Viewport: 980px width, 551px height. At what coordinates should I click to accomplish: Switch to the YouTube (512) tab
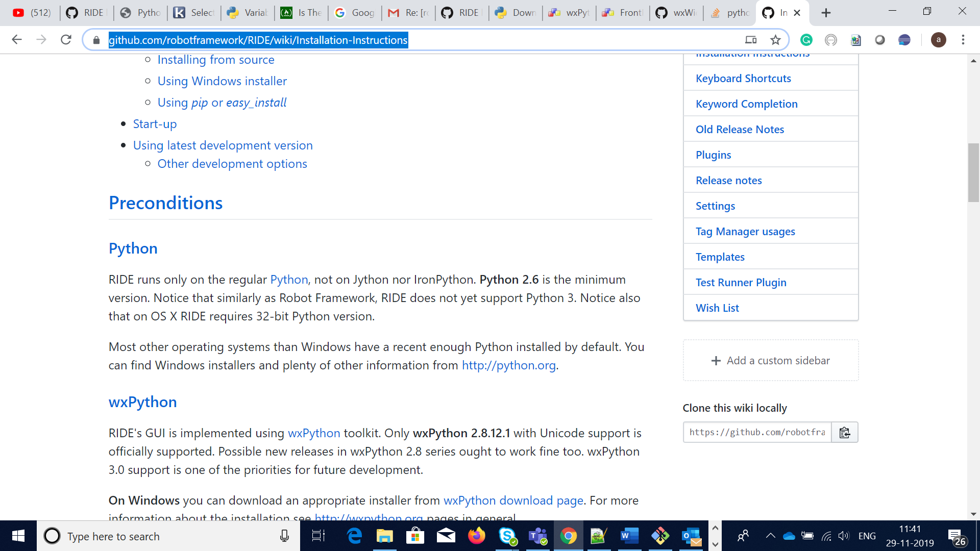click(32, 13)
